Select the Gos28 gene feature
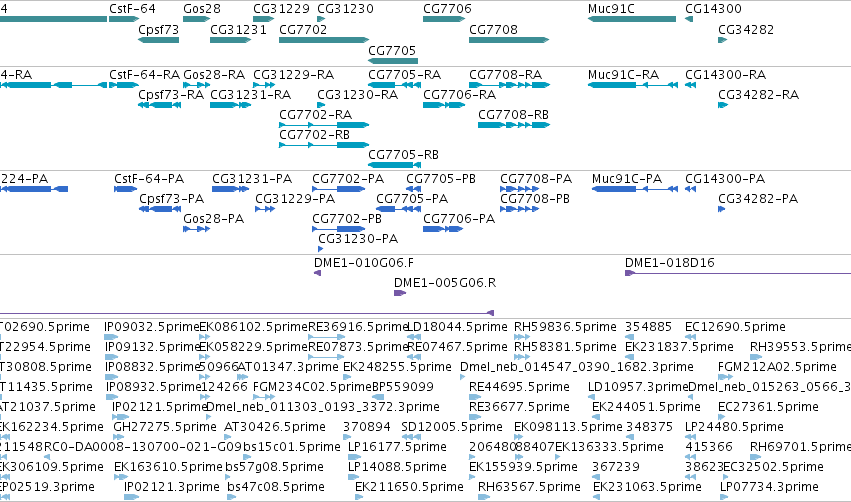851x502 pixels. click(x=196, y=19)
